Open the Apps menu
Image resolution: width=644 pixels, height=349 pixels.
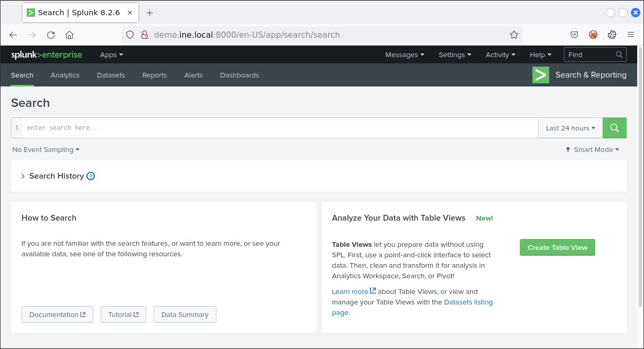(111, 54)
